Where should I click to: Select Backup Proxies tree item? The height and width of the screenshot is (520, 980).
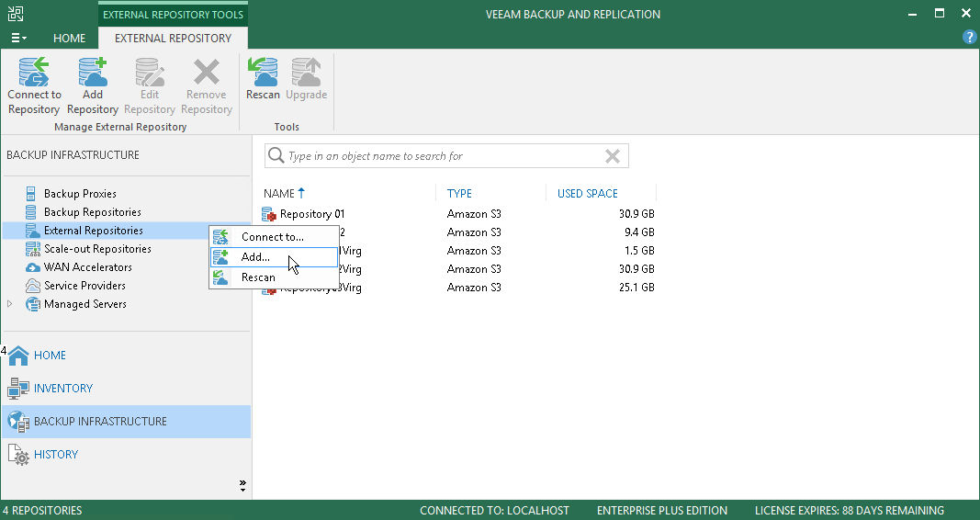coord(80,194)
